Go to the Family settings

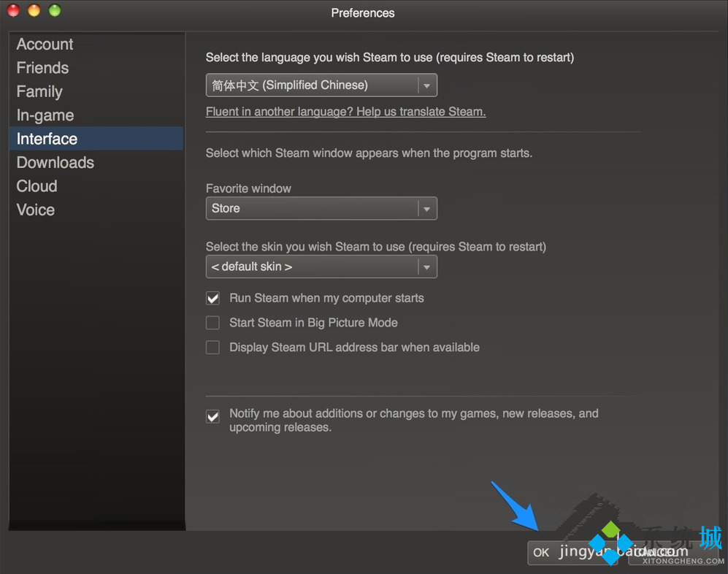tap(96, 91)
